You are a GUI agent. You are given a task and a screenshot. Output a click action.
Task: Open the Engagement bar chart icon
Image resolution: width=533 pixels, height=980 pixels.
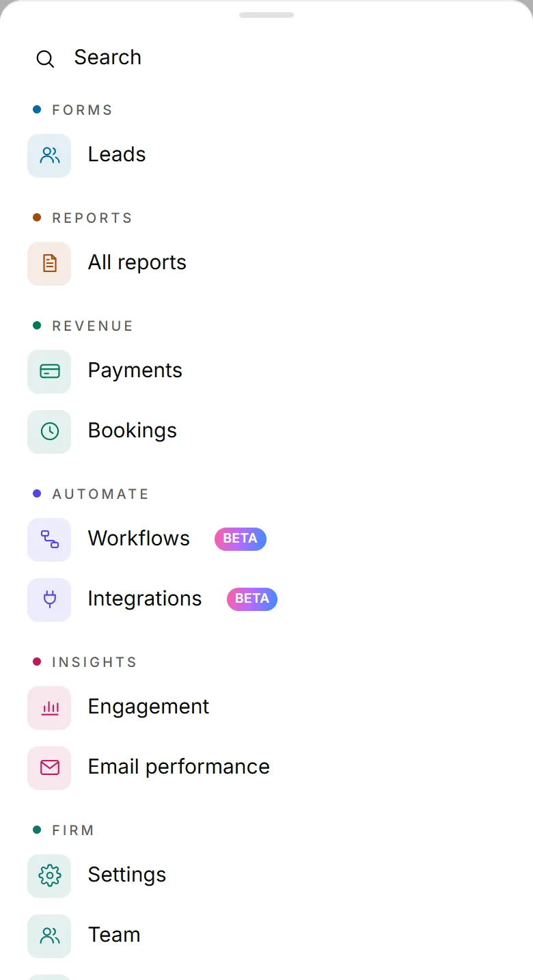pyautogui.click(x=49, y=708)
